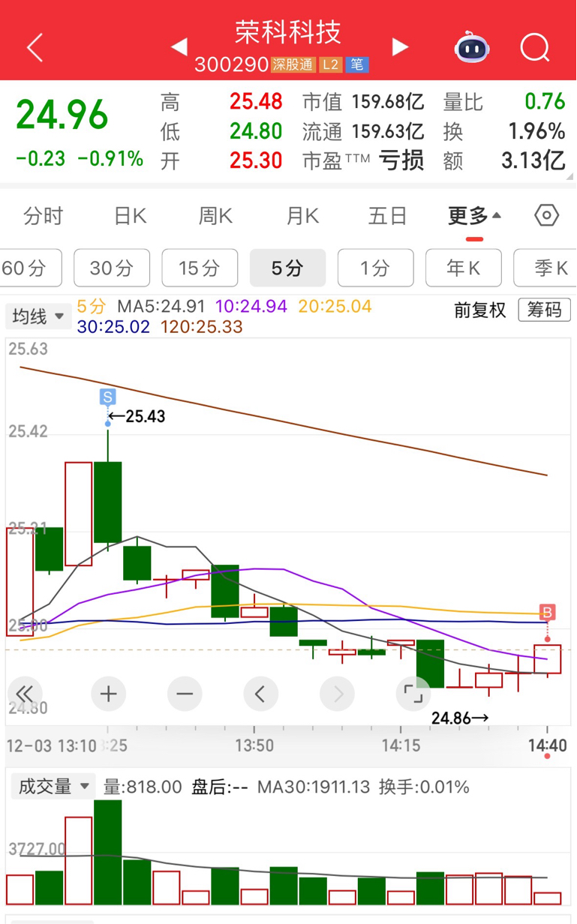The width and height of the screenshot is (577, 924).
Task: Expand quote details corner triangle
Action: click(569, 176)
